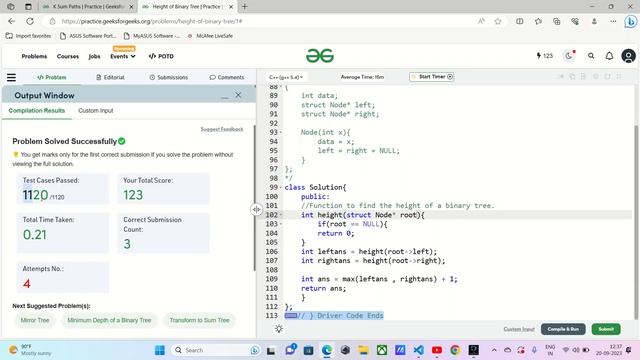
Task: Collapse code fold at line 103
Action: click(x=280, y=224)
